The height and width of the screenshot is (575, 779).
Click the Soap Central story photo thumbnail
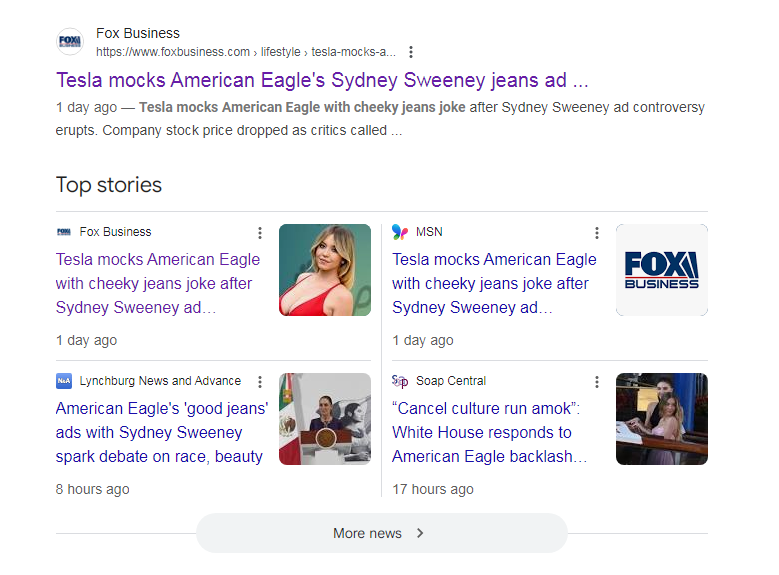[662, 419]
